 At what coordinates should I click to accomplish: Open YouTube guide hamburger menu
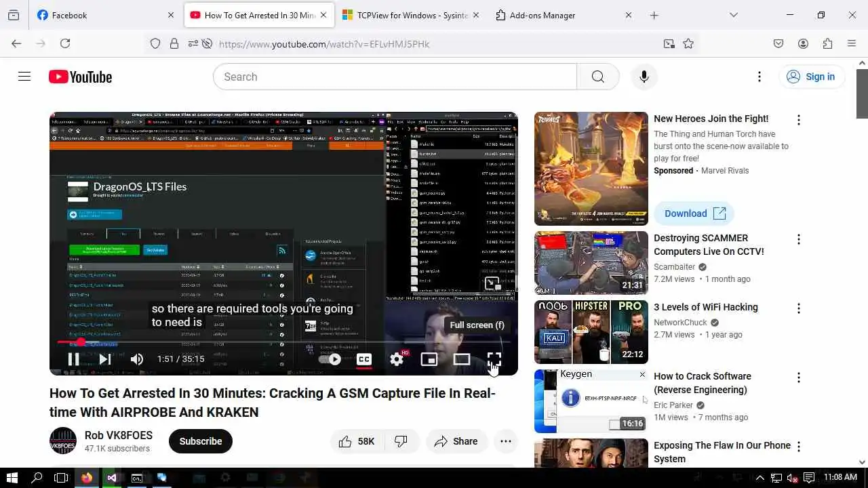(x=24, y=77)
